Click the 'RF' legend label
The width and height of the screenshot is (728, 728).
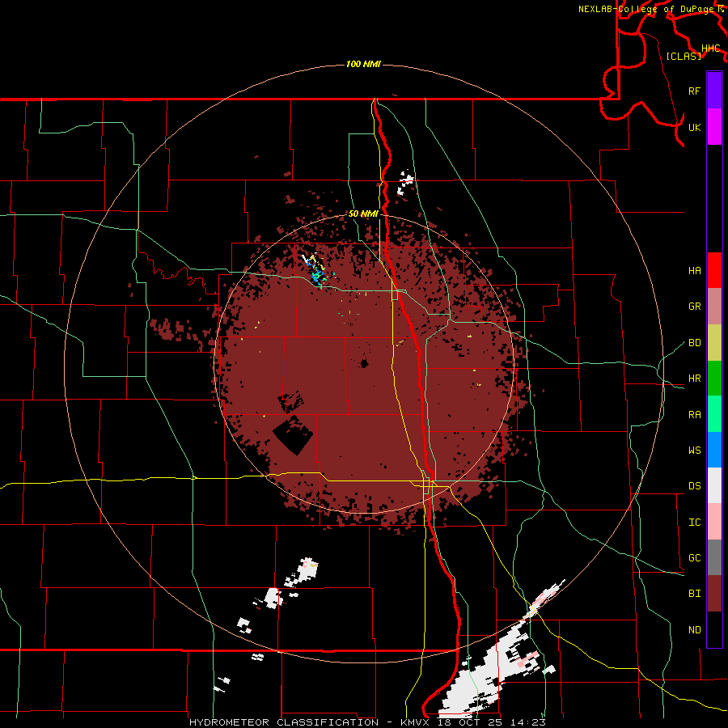(x=694, y=91)
